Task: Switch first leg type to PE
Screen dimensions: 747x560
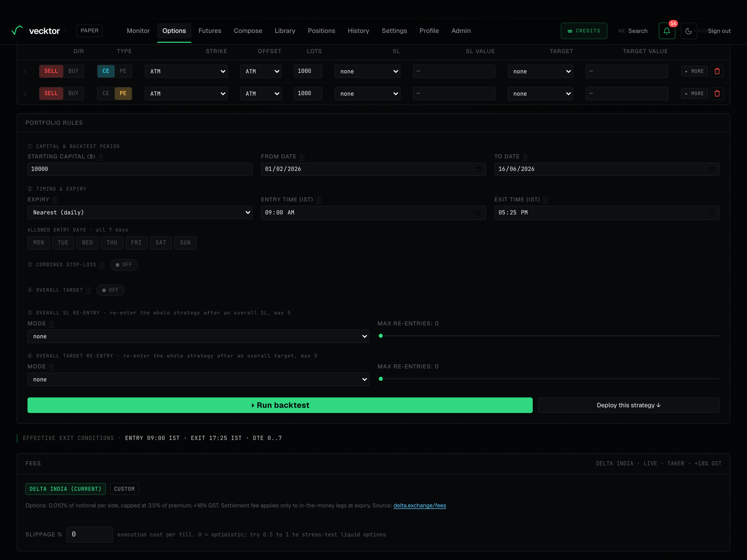Action: click(x=123, y=71)
